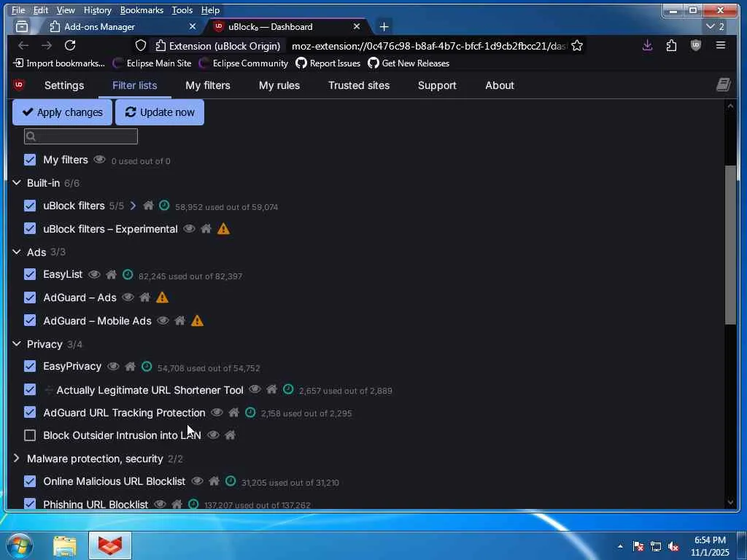The width and height of the screenshot is (747, 560).
Task: Open the My rules tab
Action: tap(279, 86)
